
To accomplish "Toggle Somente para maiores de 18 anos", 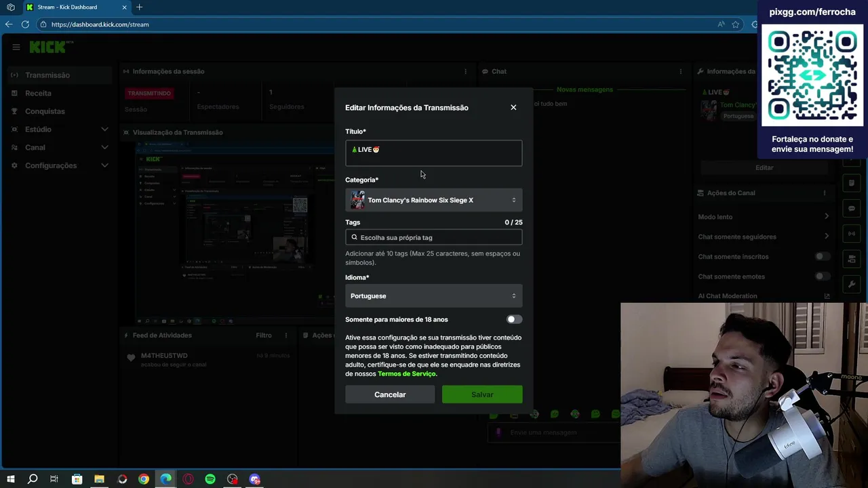I will point(514,319).
